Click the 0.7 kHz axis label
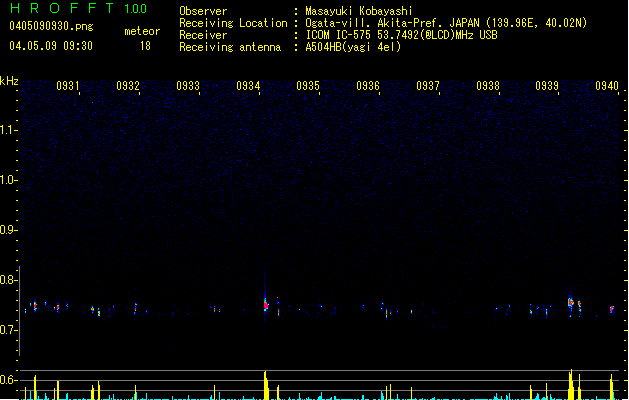Screen dimensions: 629x400 coord(8,330)
